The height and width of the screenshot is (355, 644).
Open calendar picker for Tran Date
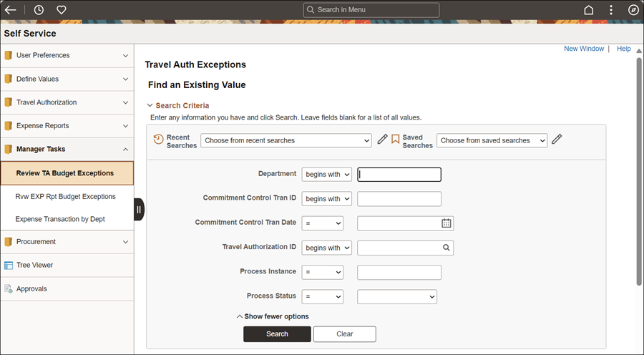click(x=447, y=223)
